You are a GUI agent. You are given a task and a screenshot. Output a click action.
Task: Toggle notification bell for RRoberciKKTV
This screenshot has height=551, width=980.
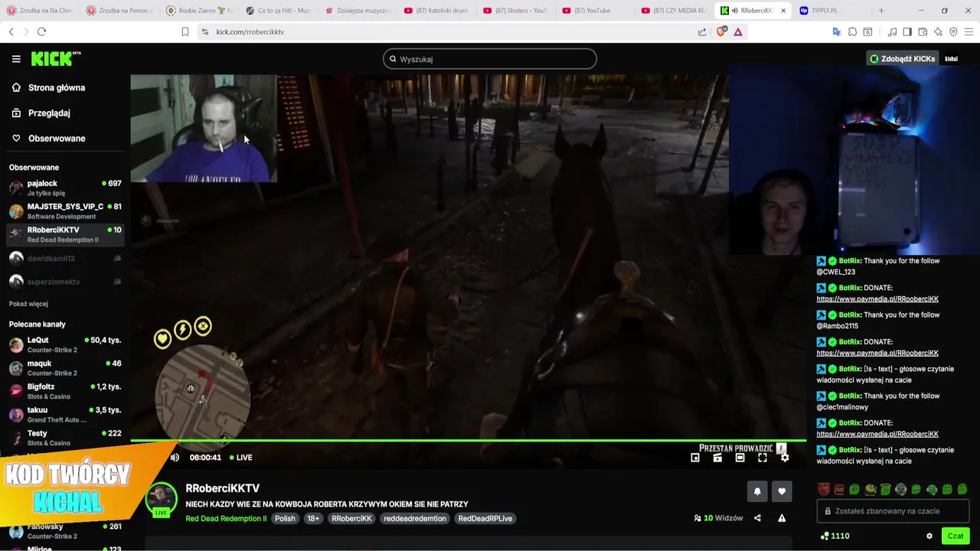(x=757, y=491)
